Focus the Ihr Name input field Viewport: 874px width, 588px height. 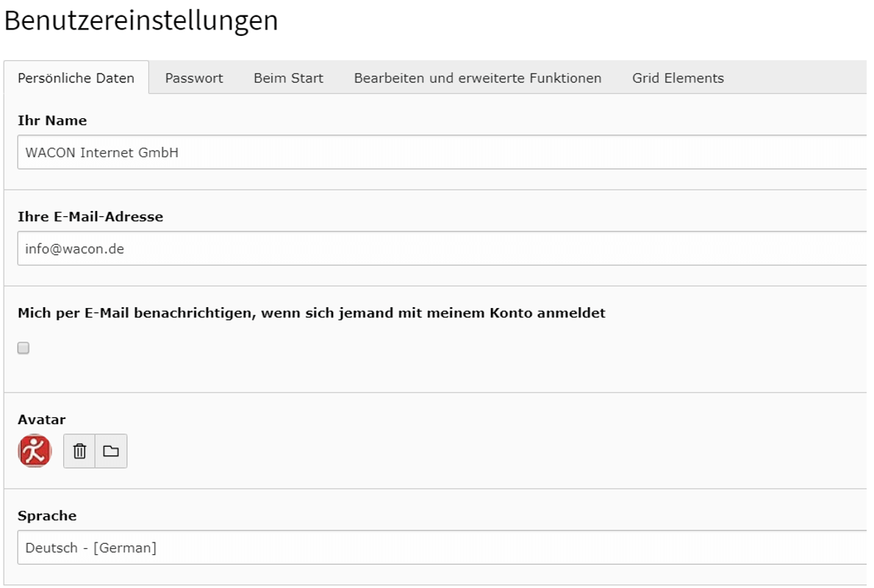click(441, 152)
